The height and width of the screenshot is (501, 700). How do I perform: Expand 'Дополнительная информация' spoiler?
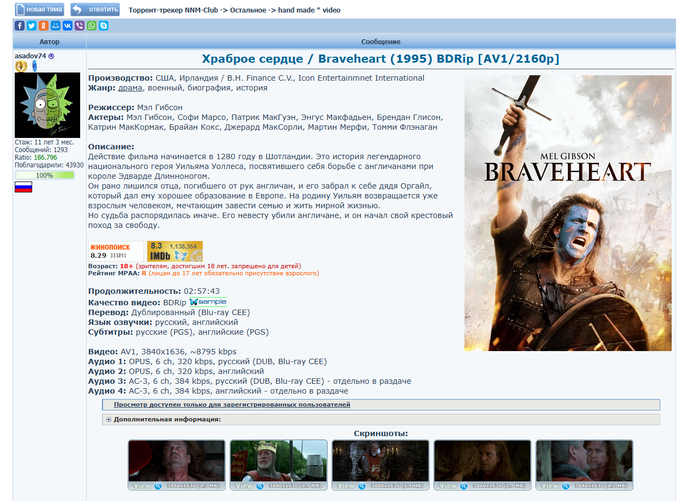(x=380, y=419)
